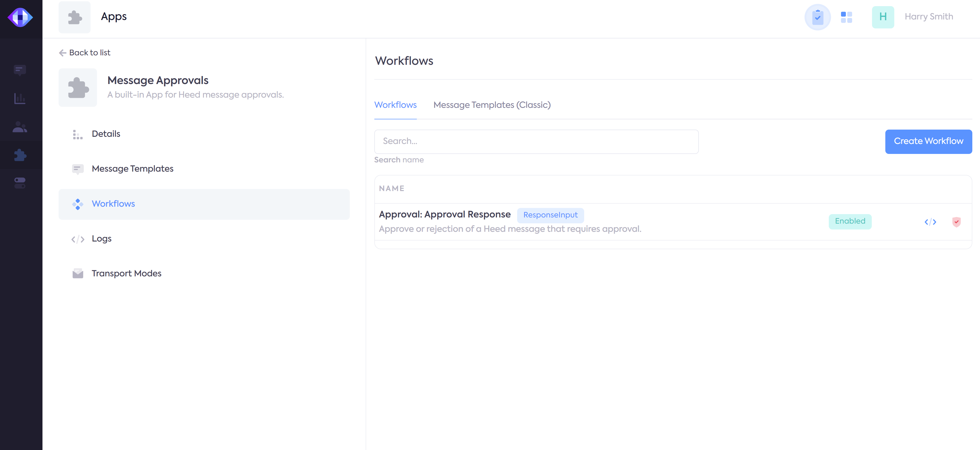Open the contacts people icon in sidebar
980x450 pixels.
[20, 127]
